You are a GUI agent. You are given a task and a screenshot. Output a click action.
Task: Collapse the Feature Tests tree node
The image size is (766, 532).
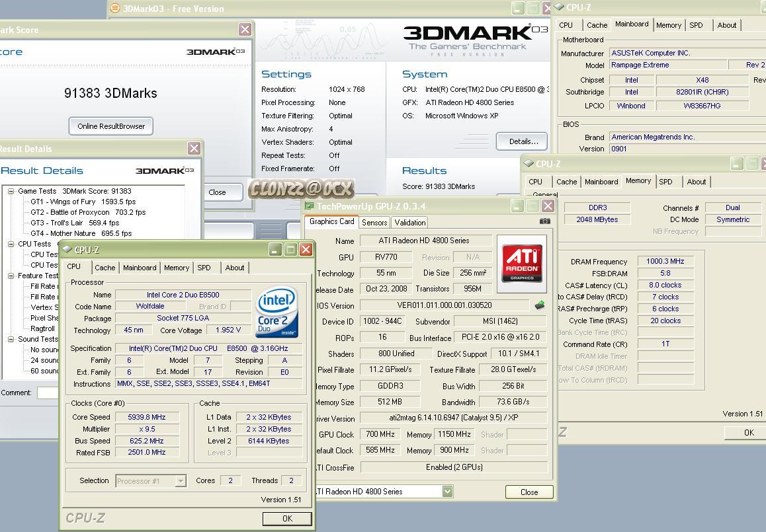[x=11, y=276]
